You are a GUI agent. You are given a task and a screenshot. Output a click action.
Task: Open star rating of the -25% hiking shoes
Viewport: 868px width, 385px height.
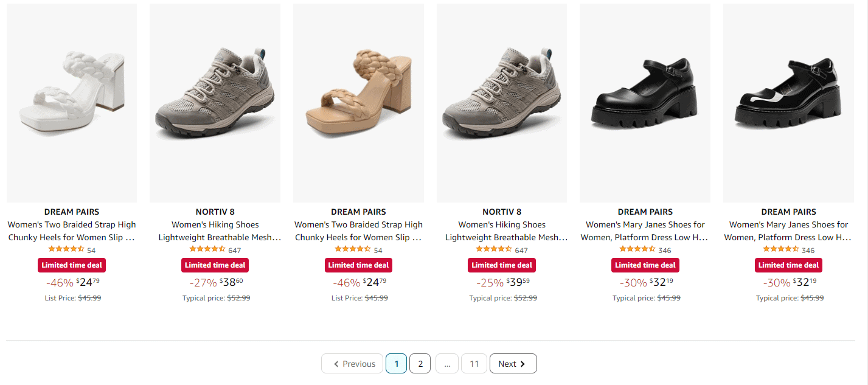(494, 249)
